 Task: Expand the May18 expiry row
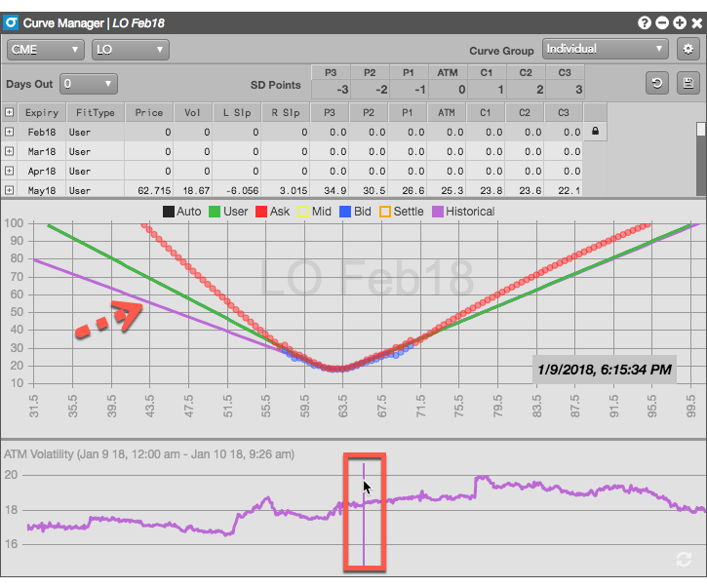9,190
